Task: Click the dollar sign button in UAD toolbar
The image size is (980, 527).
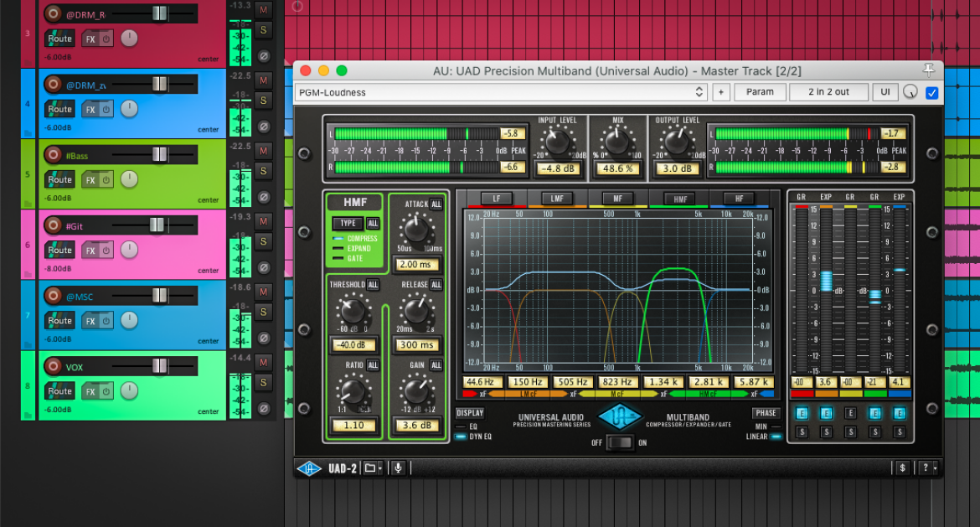Action: click(x=902, y=468)
